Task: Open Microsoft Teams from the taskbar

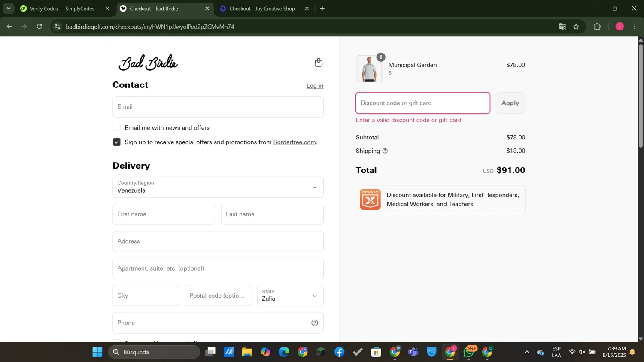Action: point(413,352)
